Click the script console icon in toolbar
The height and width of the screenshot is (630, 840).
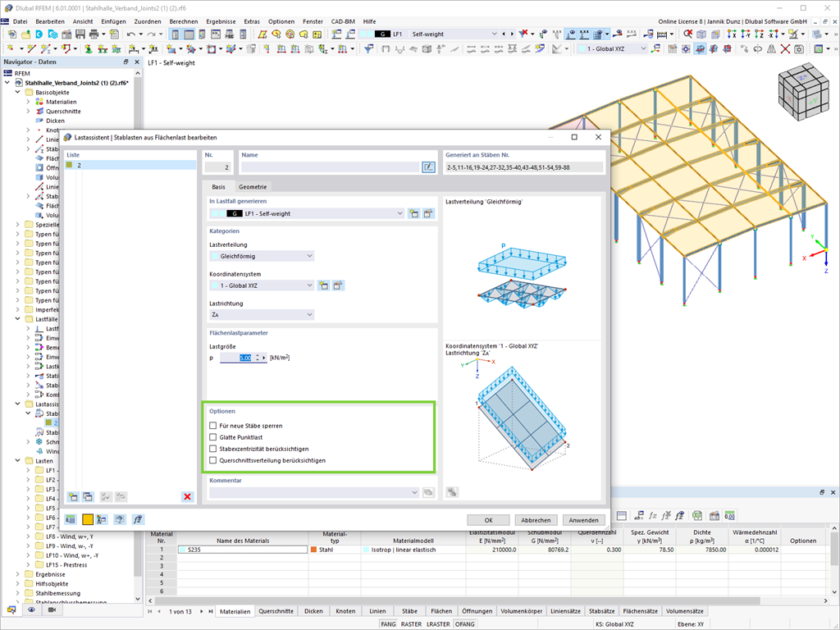216,34
